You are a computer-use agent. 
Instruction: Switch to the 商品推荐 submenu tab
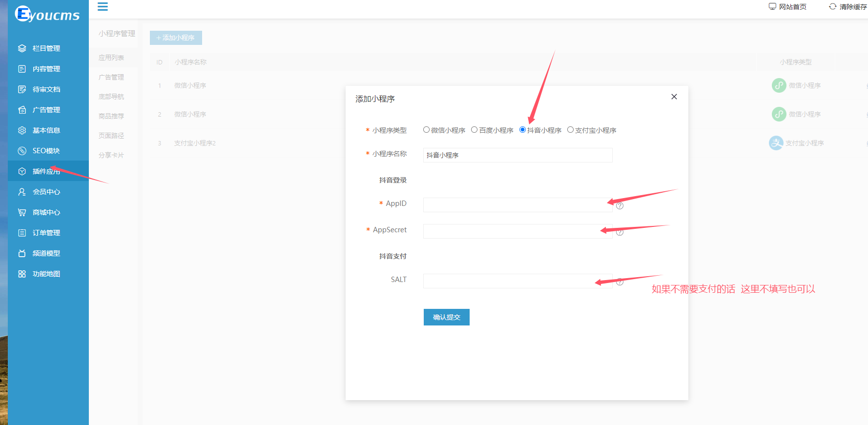pos(111,116)
